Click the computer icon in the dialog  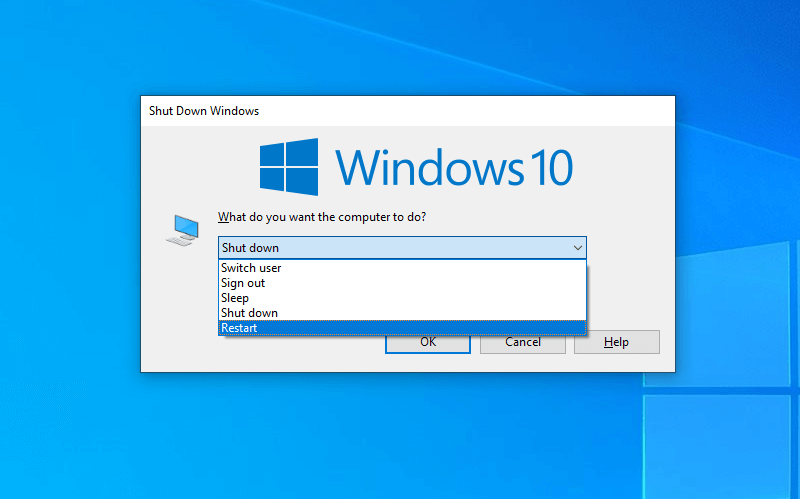pyautogui.click(x=183, y=230)
